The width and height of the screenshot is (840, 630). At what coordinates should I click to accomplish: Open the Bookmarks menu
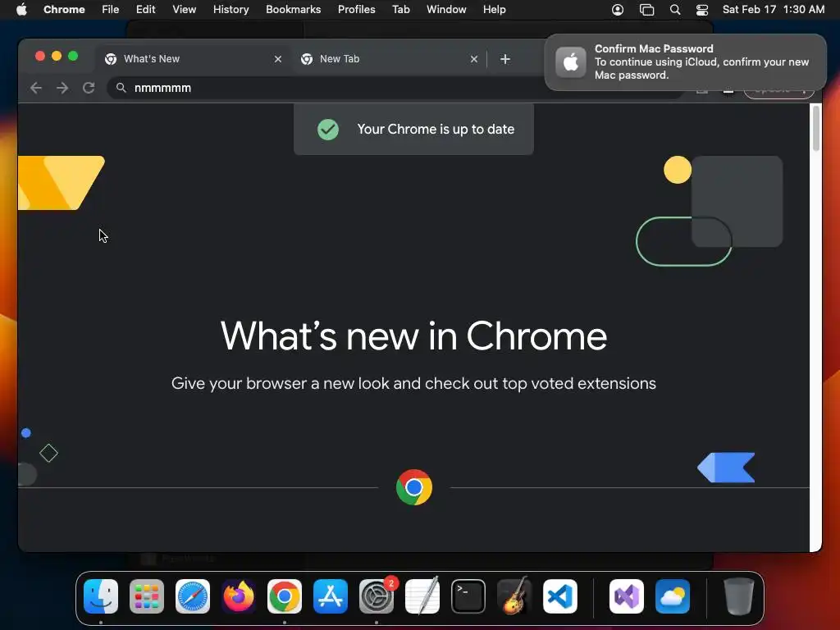pyautogui.click(x=294, y=9)
